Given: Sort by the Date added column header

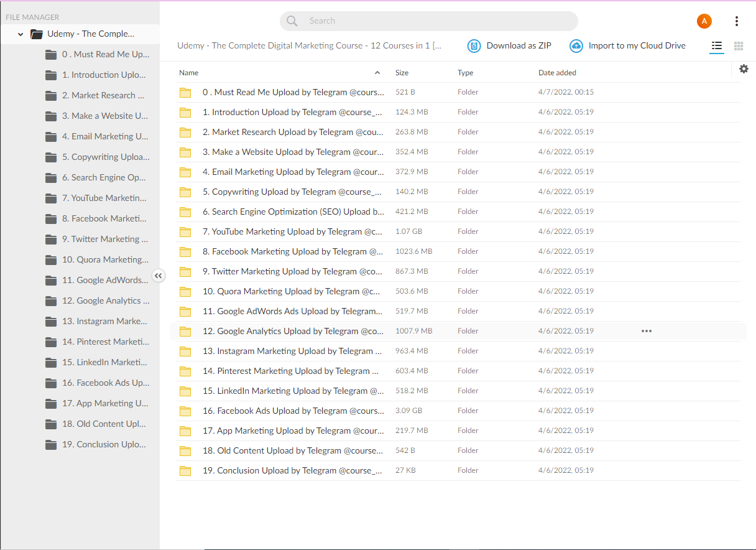Looking at the screenshot, I should 557,73.
